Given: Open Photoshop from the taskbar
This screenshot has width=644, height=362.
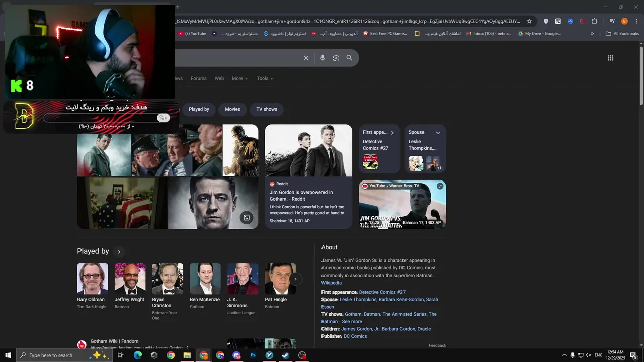Looking at the screenshot, I should click(253, 355).
